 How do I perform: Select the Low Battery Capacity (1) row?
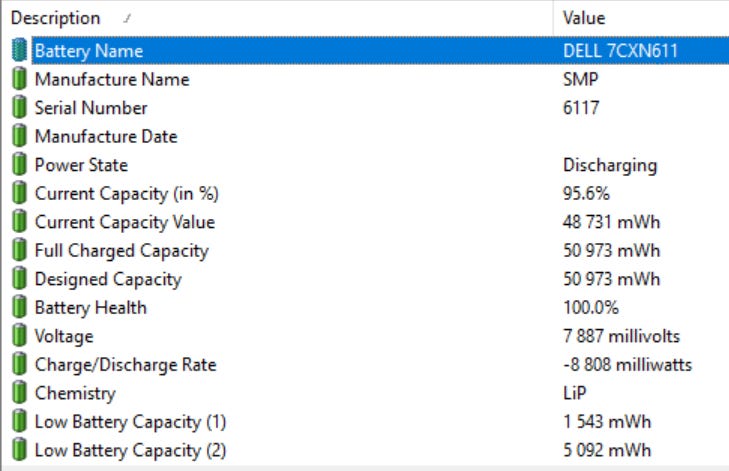click(x=130, y=422)
